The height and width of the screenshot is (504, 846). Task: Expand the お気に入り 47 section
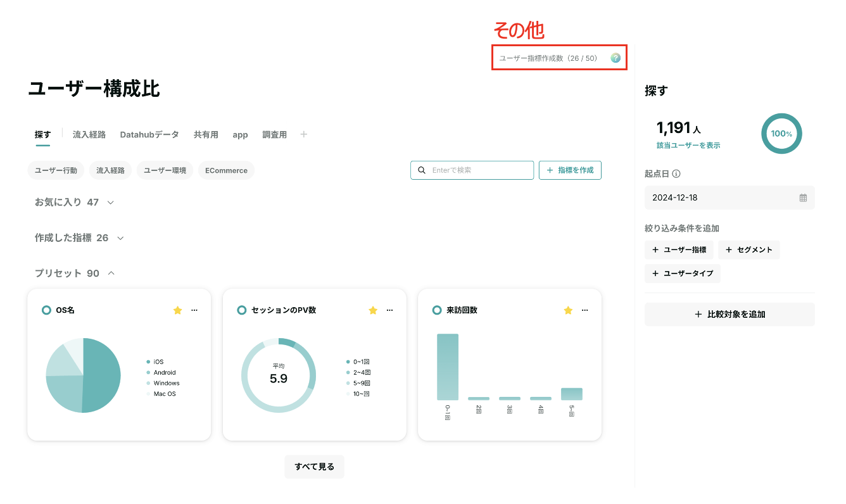tap(75, 202)
